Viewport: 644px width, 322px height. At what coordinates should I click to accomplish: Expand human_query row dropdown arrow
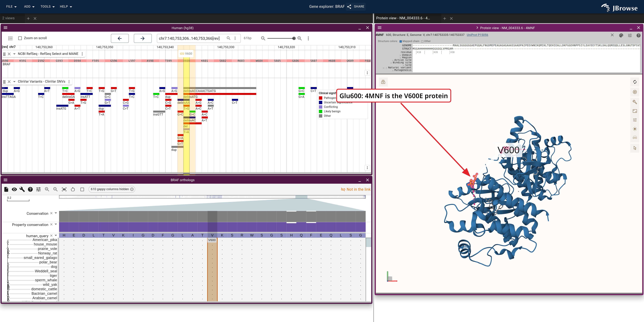point(56,235)
